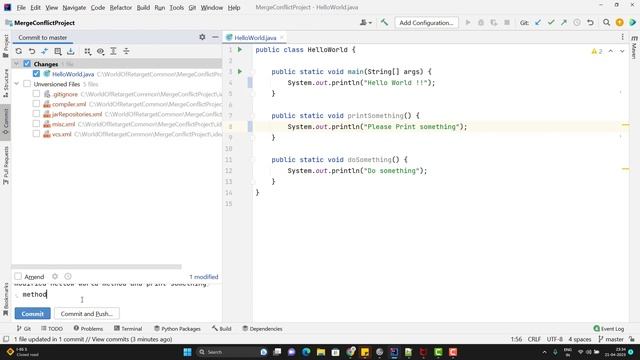
Task: Open commit message history clock
Action: (x=68, y=276)
